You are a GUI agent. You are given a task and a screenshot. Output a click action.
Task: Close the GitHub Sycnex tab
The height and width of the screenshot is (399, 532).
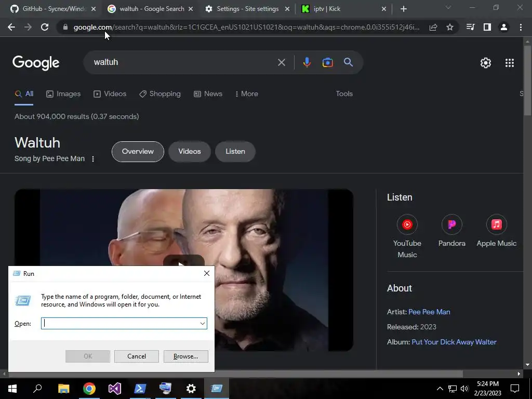pos(94,9)
